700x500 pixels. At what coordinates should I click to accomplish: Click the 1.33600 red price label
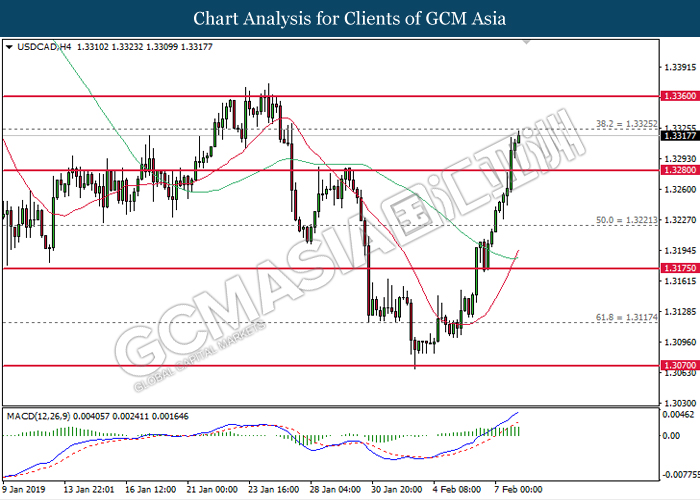(680, 96)
